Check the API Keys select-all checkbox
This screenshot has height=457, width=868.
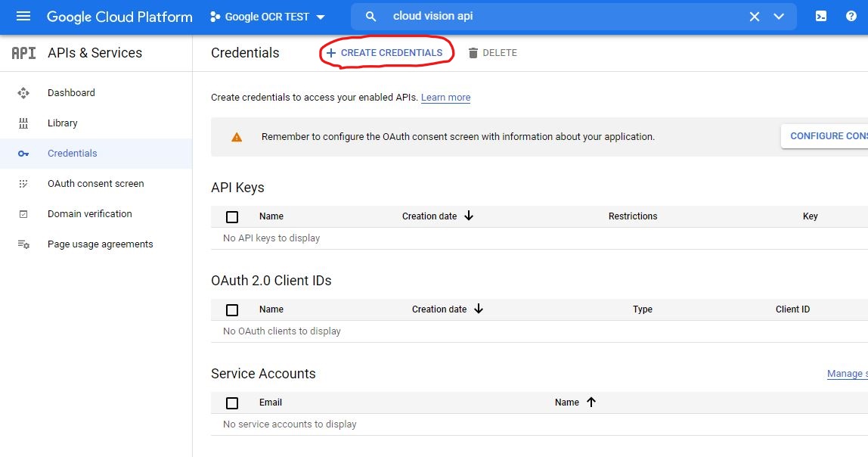pos(231,216)
